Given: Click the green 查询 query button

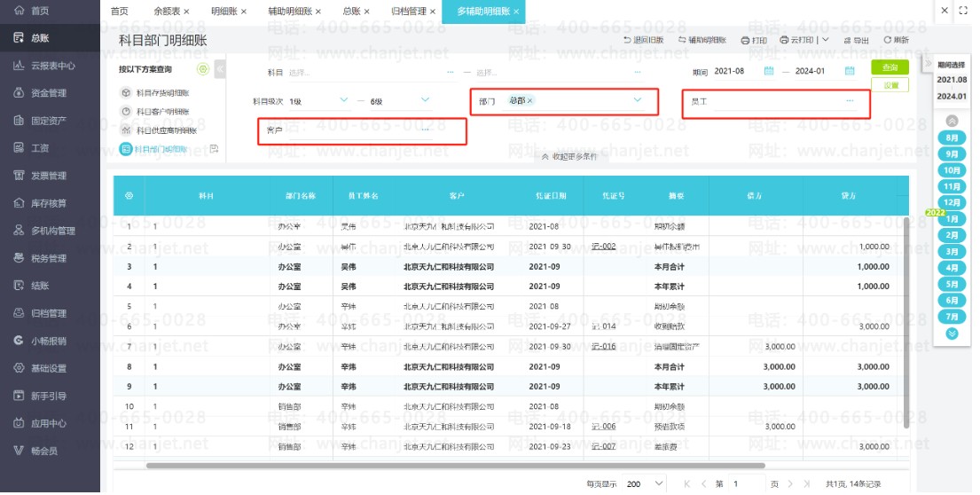Looking at the screenshot, I should coord(890,68).
